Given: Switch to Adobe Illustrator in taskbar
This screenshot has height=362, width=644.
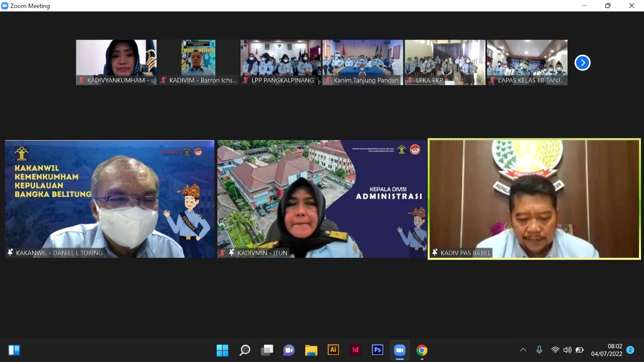Looking at the screenshot, I should click(333, 350).
